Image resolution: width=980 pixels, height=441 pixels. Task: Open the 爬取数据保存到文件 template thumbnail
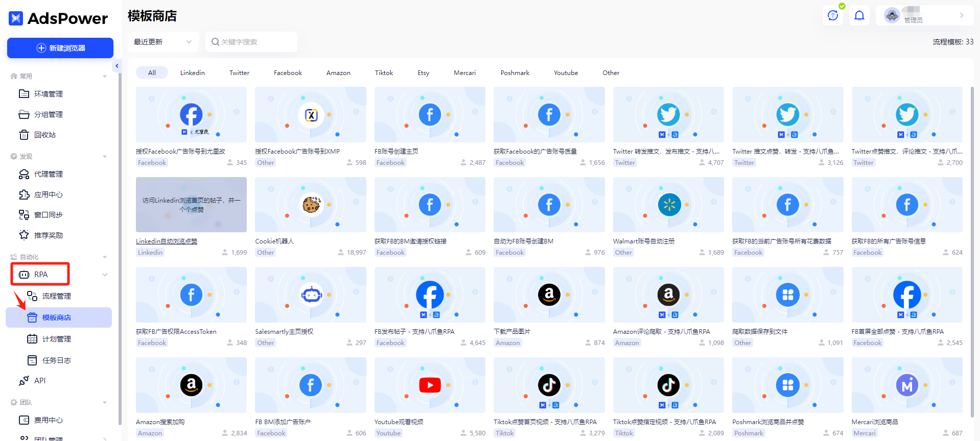click(788, 295)
